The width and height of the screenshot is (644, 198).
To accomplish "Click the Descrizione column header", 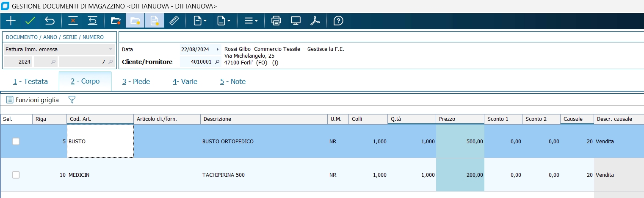I will 264,119.
